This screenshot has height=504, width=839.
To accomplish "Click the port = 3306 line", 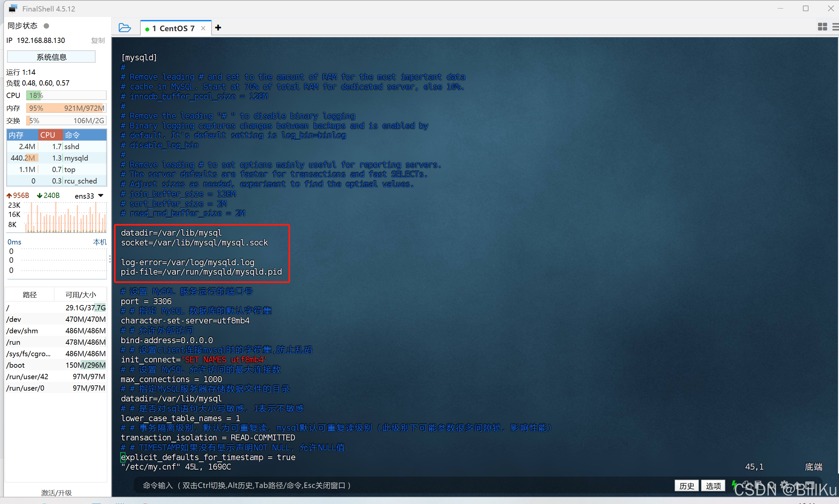I will [x=146, y=301].
